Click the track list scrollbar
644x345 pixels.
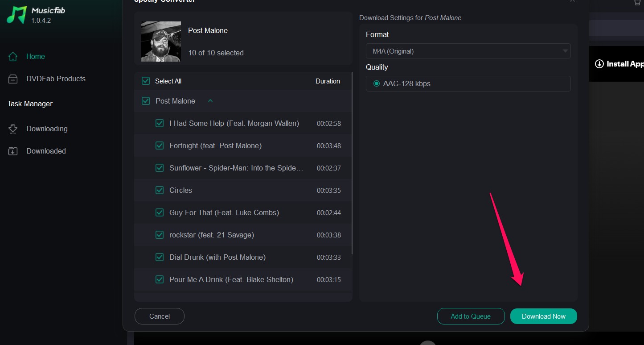[x=352, y=163]
